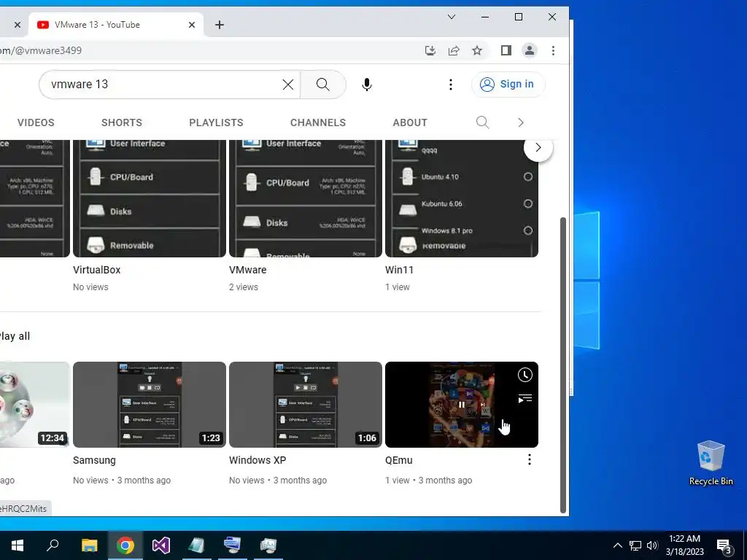Open the channel search magnifier icon
Screen dimensions: 747x560
483,122
